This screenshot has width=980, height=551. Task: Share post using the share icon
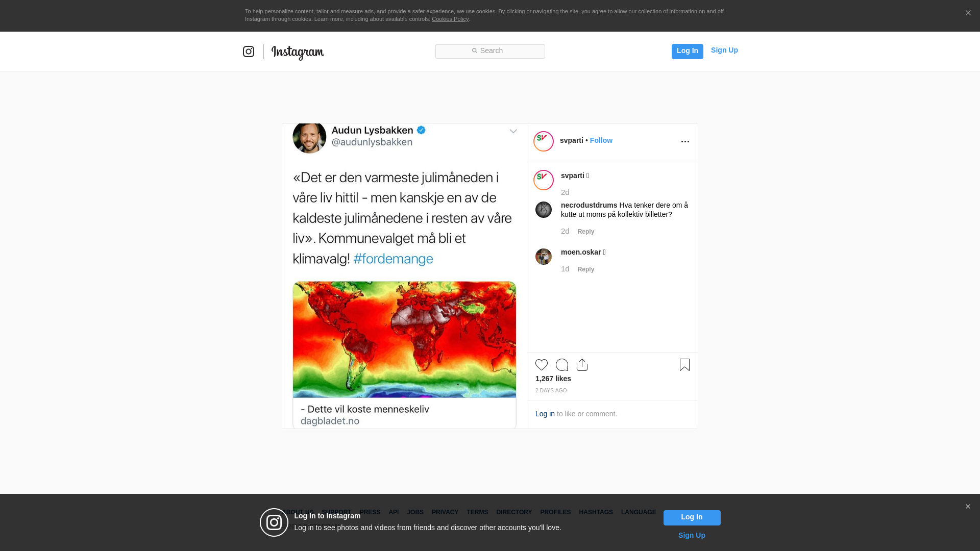pos(582,365)
